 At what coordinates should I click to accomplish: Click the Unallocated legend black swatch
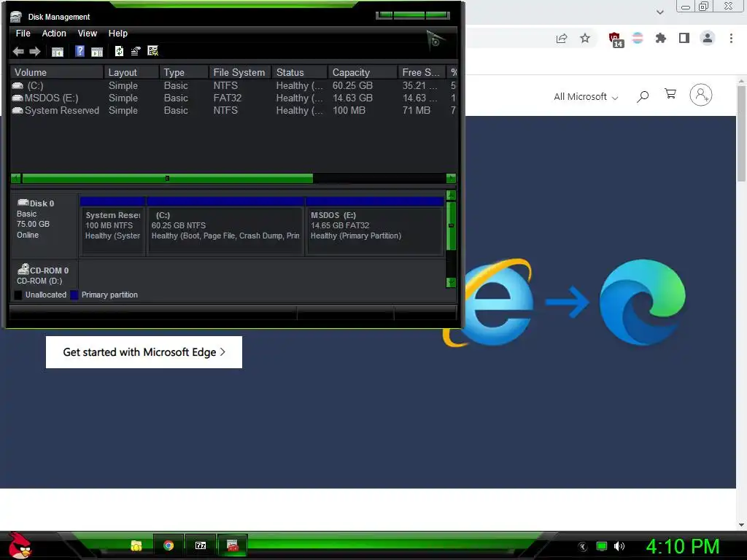[x=18, y=295]
